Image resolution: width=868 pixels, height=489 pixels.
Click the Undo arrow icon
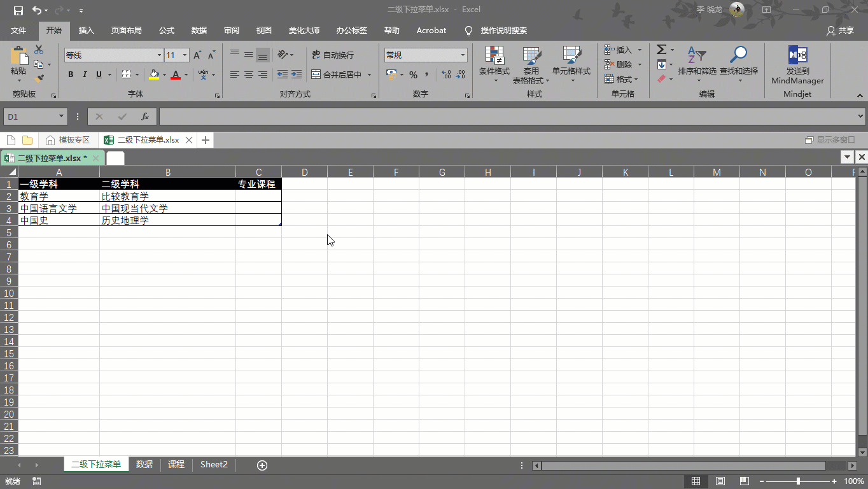[x=36, y=10]
